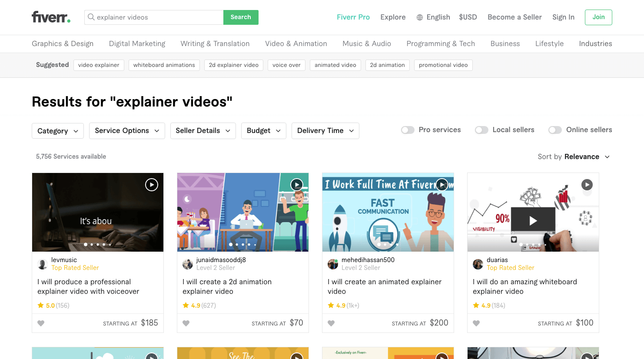Open the Music & Audio category menu
Screen dimensions: 644x359
click(367, 43)
